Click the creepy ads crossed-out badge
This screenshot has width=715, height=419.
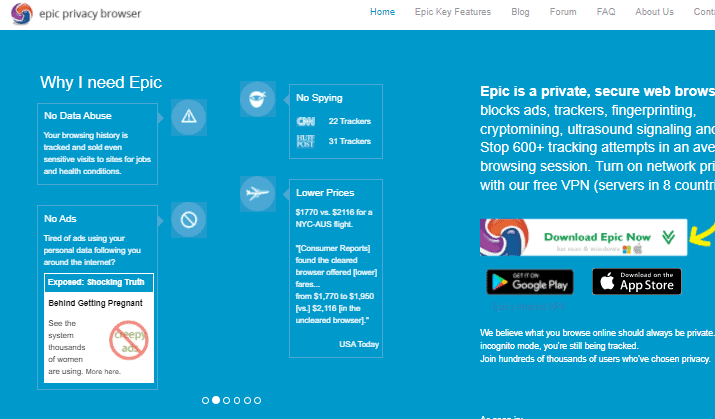pos(129,340)
